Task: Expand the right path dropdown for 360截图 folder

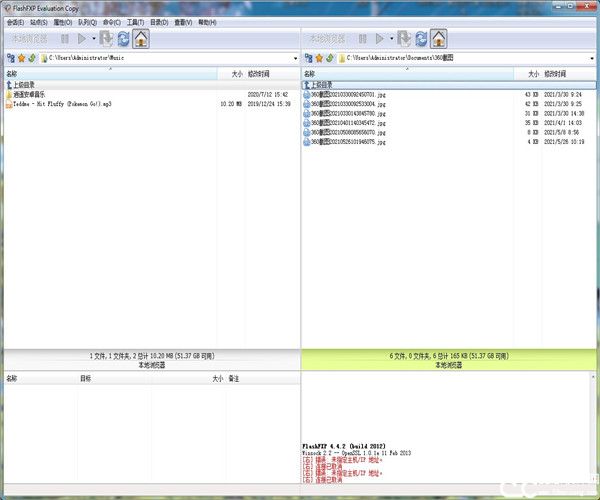Action: [594, 58]
